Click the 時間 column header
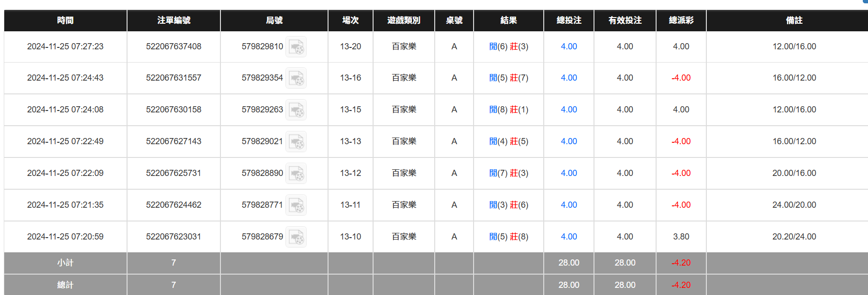 [x=65, y=20]
